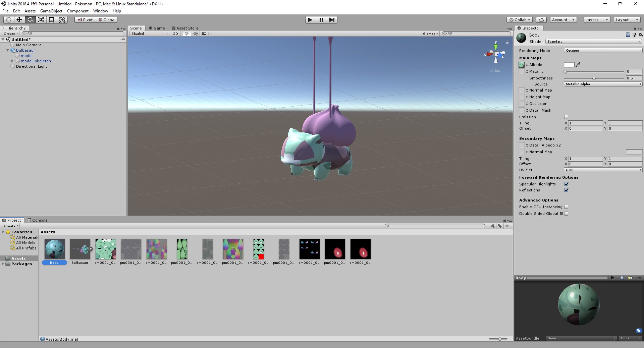The image size is (644, 348).
Task: Open the Shader dropdown
Action: point(594,42)
